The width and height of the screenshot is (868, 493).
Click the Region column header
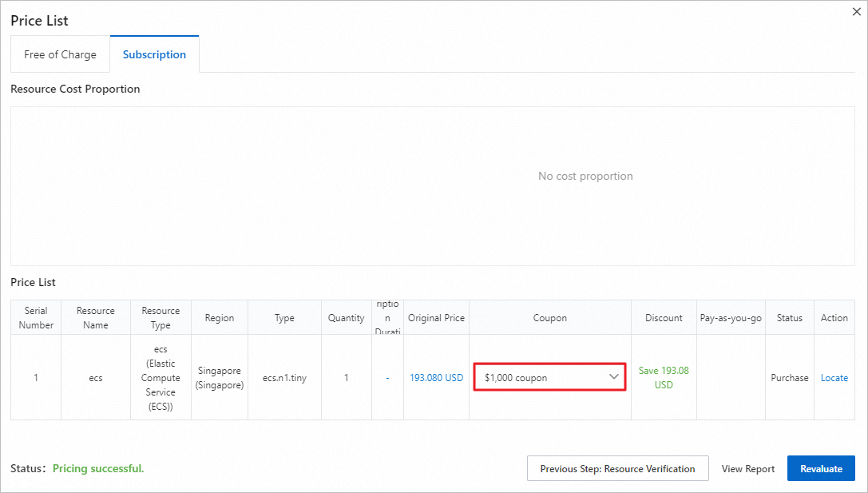[220, 318]
